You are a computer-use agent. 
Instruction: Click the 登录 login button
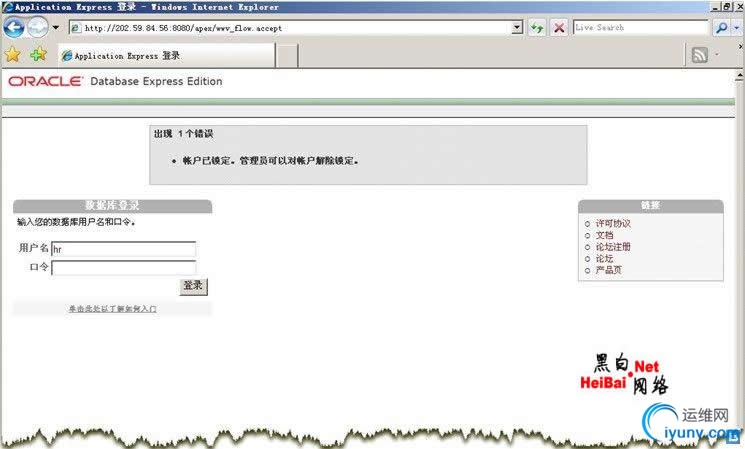click(193, 286)
